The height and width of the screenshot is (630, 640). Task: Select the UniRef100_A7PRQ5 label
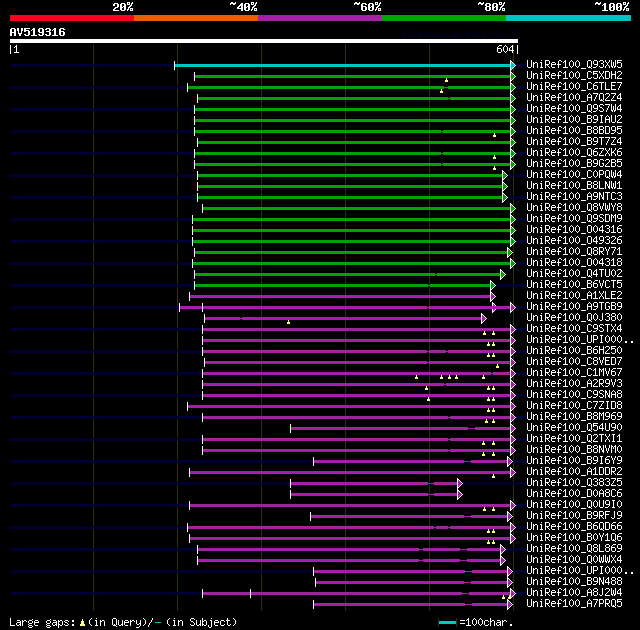coord(574,604)
